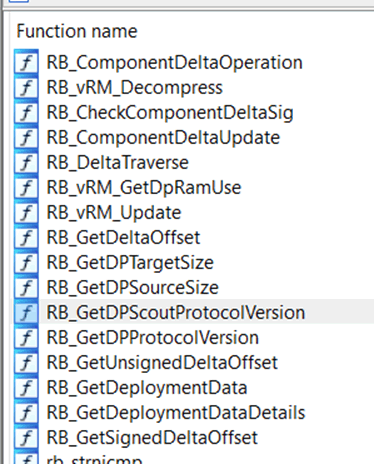Sort by the Function name column header
This screenshot has width=374, height=464.
tap(77, 31)
